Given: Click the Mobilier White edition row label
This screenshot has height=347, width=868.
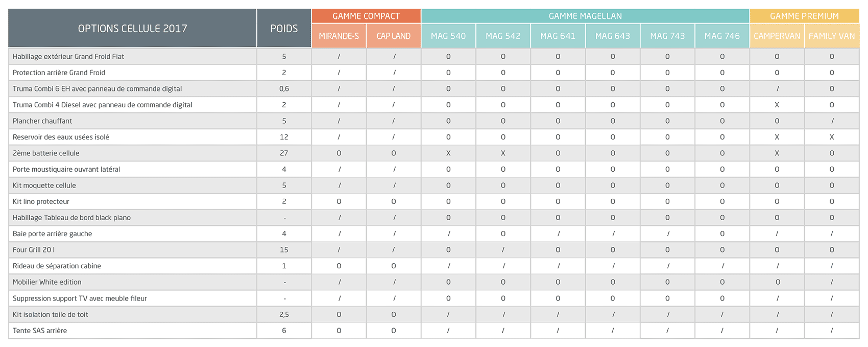Looking at the screenshot, I should (x=47, y=282).
